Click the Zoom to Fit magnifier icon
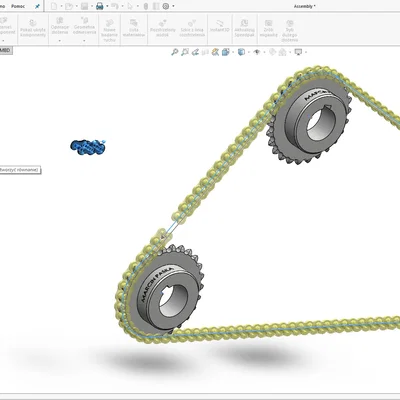The image size is (400, 400). tap(175, 52)
